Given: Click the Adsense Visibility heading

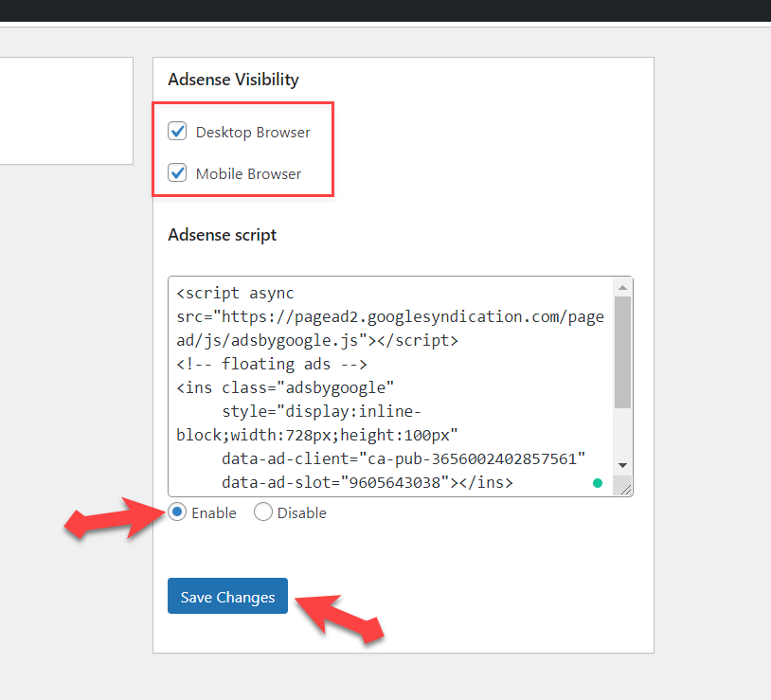Looking at the screenshot, I should tap(233, 80).
